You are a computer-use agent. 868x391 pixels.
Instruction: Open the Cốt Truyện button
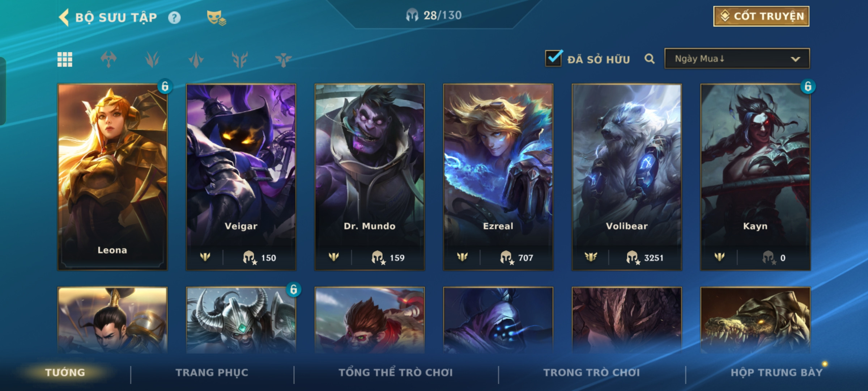(761, 16)
